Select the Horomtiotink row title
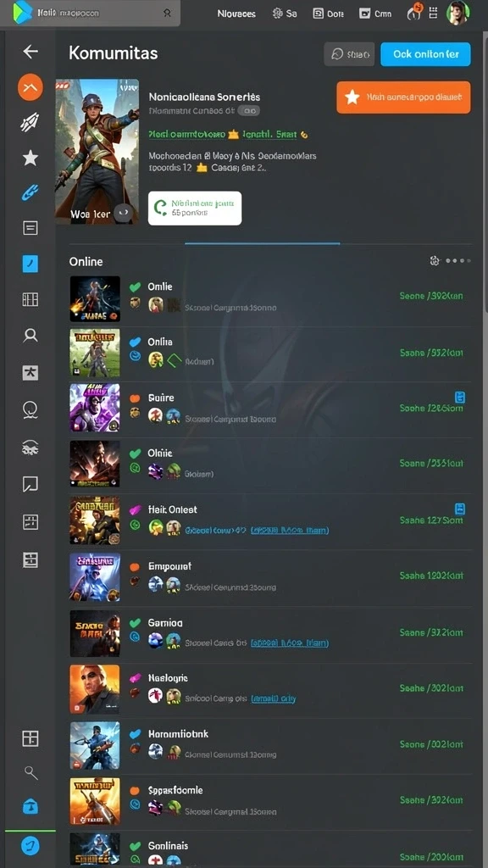 (178, 734)
